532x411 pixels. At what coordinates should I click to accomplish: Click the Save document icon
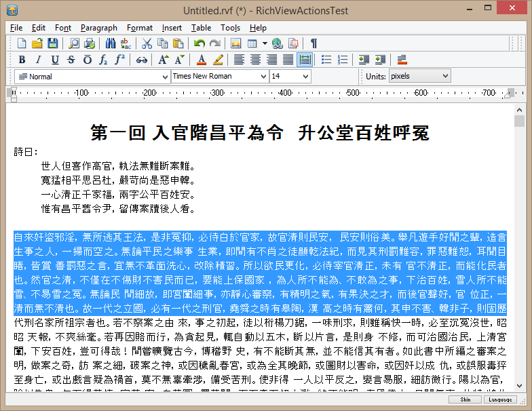tap(52, 43)
